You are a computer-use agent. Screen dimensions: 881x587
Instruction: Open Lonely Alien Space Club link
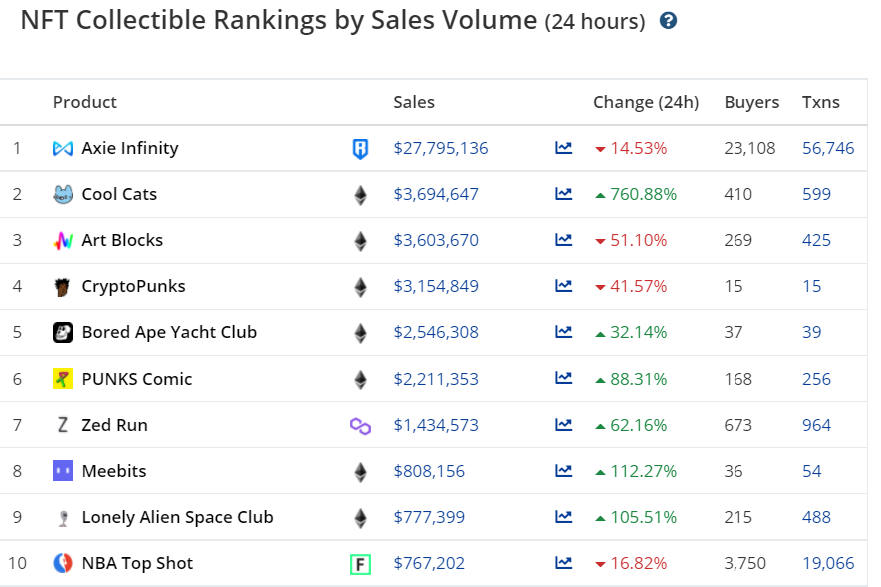tap(177, 517)
